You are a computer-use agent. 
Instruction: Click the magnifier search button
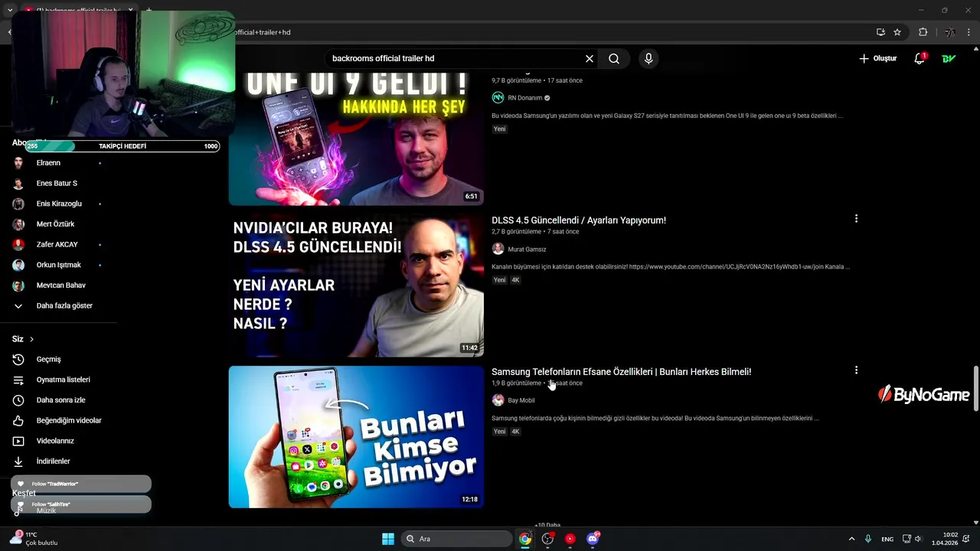[x=614, y=59]
